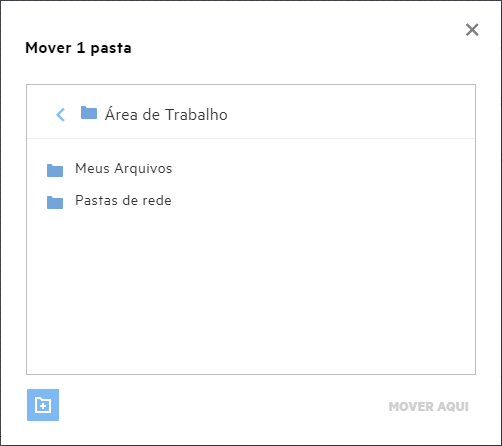This screenshot has height=446, width=502.
Task: Go back using the blue left chevron
Action: pos(60,115)
